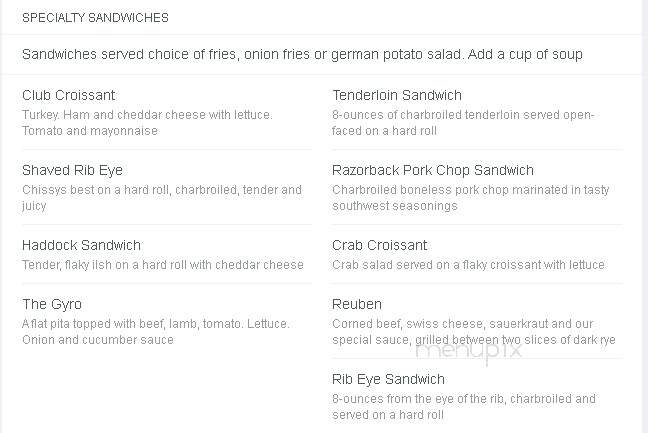
Task: Click the Reuben sandwich title
Action: click(x=357, y=305)
